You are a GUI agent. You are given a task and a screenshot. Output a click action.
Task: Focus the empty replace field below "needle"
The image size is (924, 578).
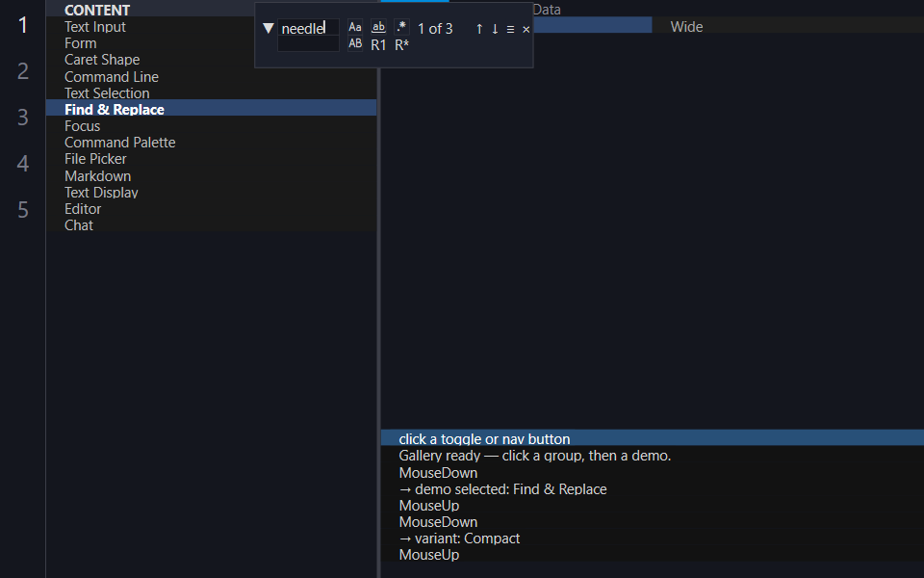point(308,44)
